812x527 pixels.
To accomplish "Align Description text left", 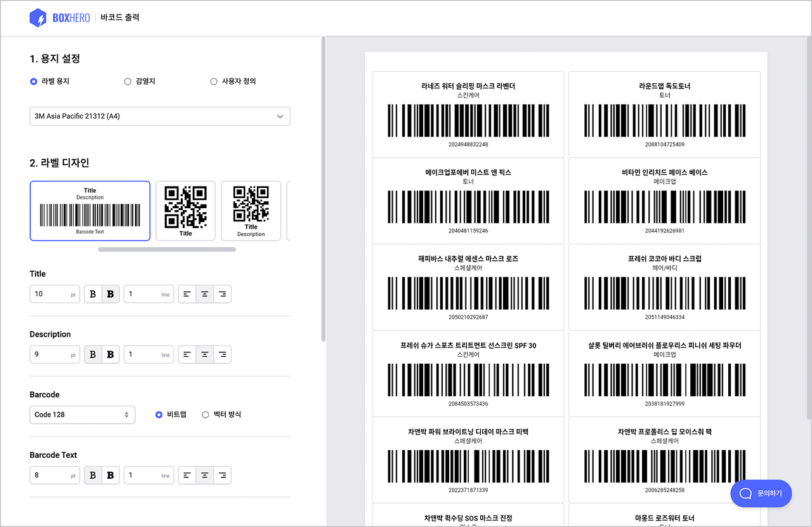I will (187, 354).
